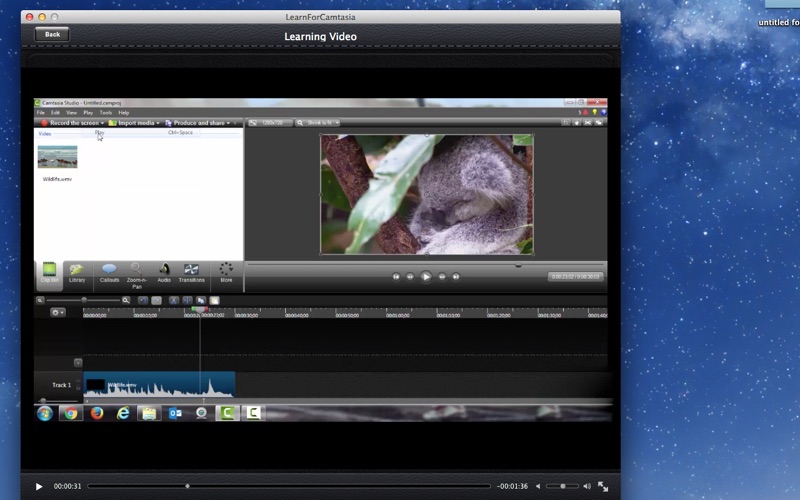
Task: Click the Track 1 label
Action: 62,385
